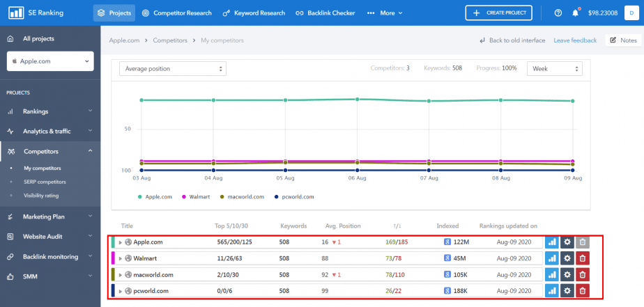Open gear settings for pcworld.com row
644x307 pixels.
(x=567, y=290)
